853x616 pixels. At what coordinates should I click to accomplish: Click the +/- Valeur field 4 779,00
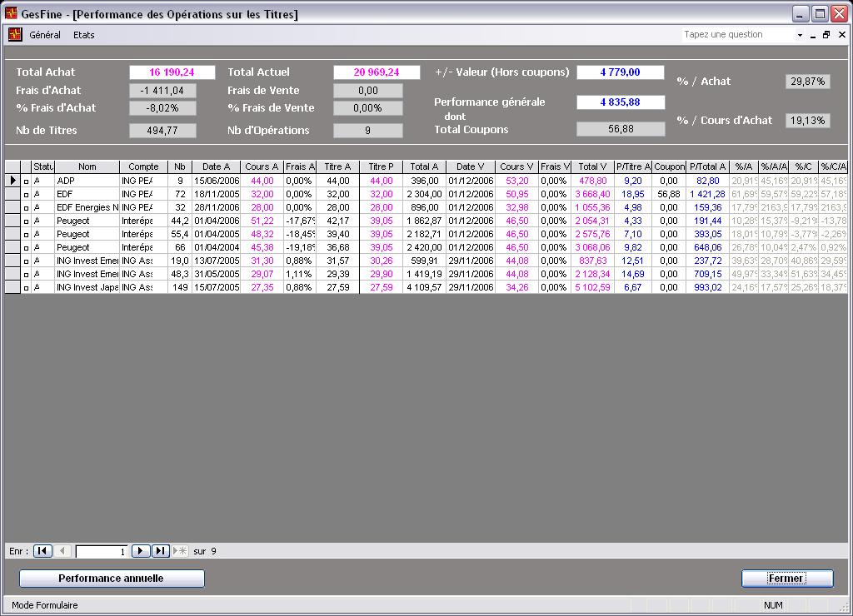[x=620, y=72]
